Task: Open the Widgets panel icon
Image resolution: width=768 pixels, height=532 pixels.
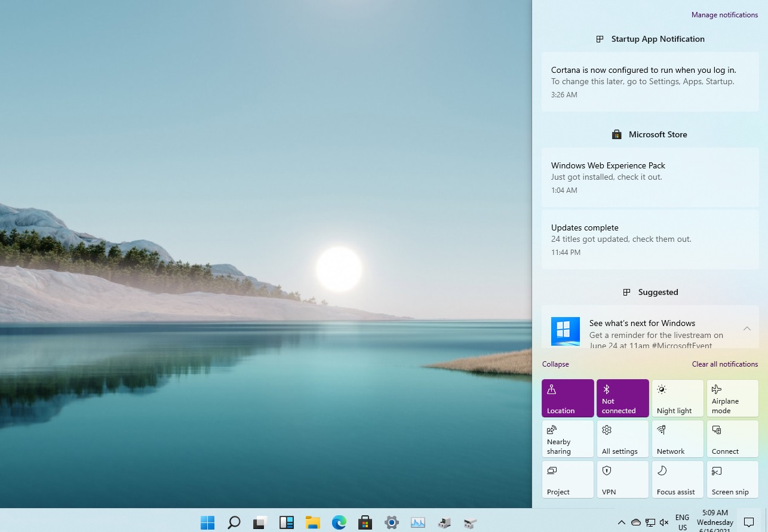Action: click(x=286, y=522)
